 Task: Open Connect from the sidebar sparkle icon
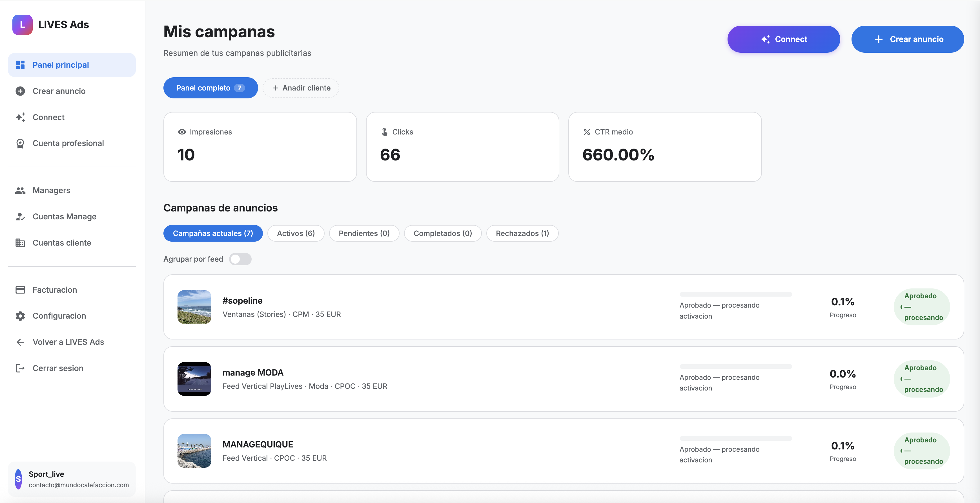click(20, 117)
